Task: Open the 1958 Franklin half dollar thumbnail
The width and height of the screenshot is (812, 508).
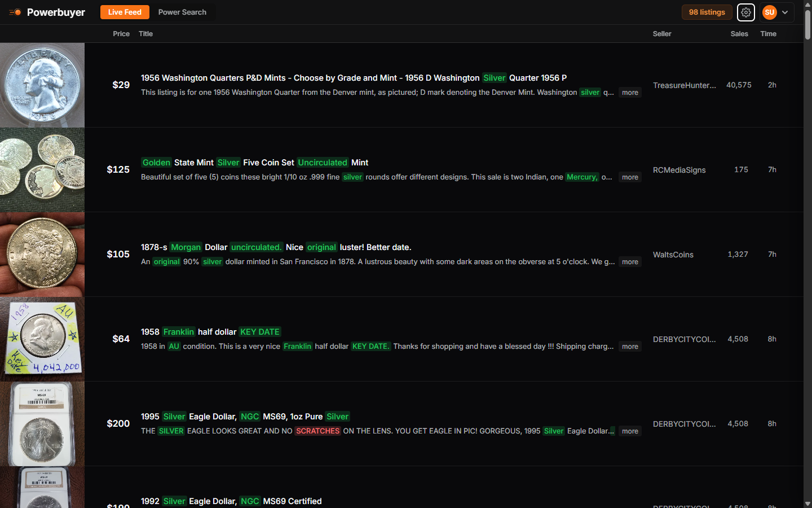Action: [42, 339]
